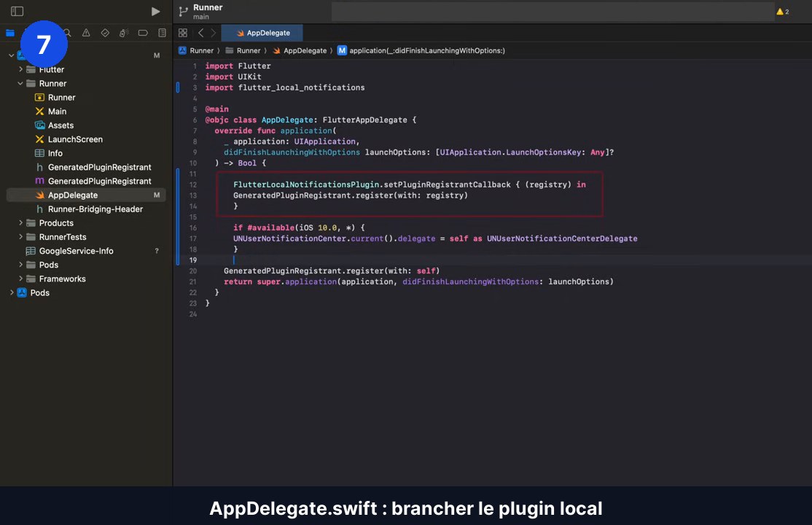The height and width of the screenshot is (525, 812).
Task: Open the source control branch icon
Action: (x=183, y=11)
